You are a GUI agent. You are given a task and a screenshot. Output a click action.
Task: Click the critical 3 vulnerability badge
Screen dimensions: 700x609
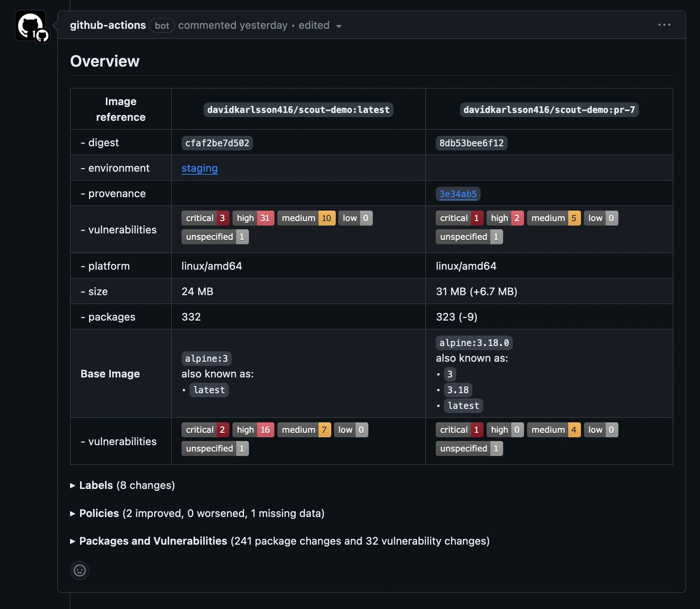205,218
